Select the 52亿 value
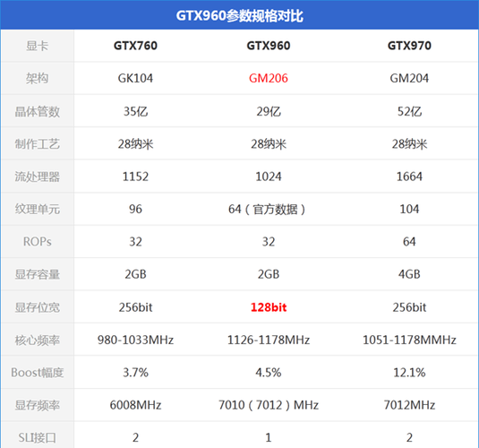 click(409, 111)
